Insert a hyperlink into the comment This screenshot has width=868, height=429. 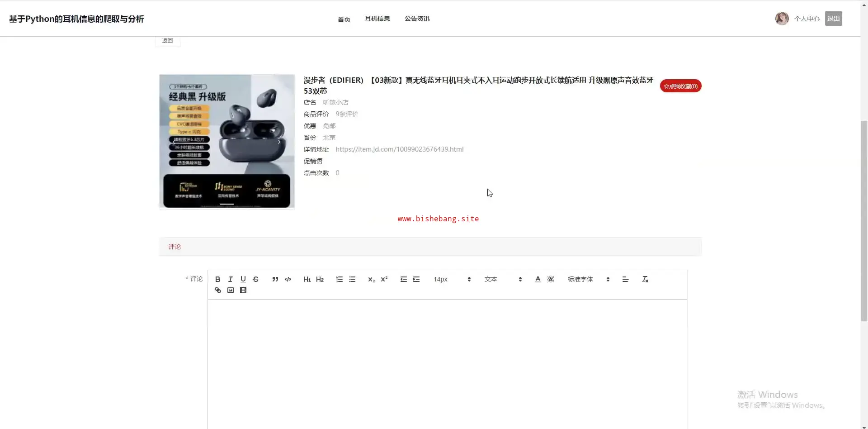point(217,290)
